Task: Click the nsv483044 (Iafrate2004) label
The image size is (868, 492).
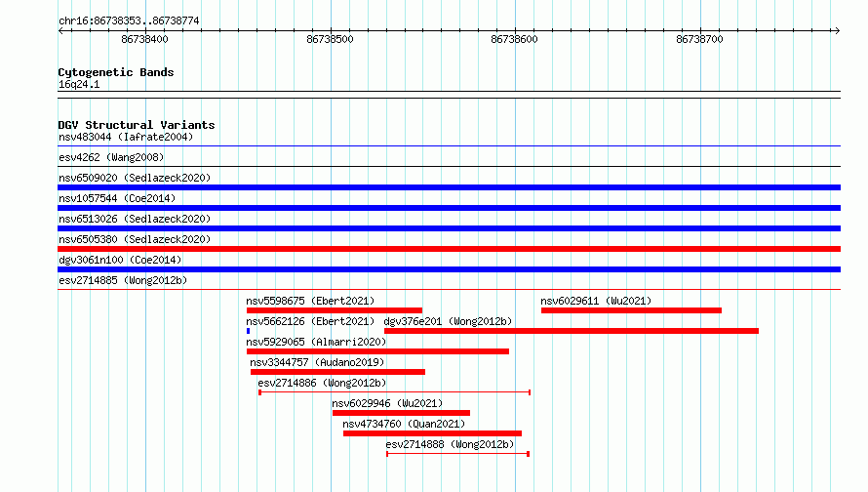Action: point(126,137)
